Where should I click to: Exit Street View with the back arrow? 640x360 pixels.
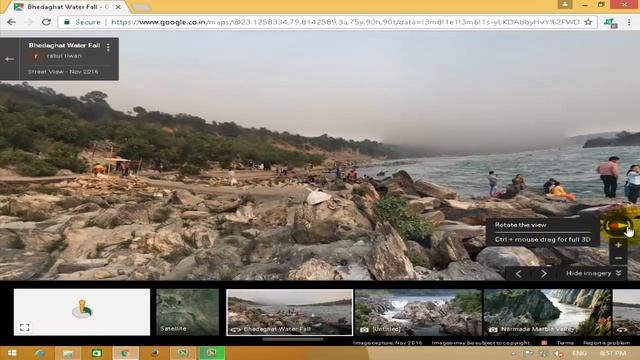9,59
